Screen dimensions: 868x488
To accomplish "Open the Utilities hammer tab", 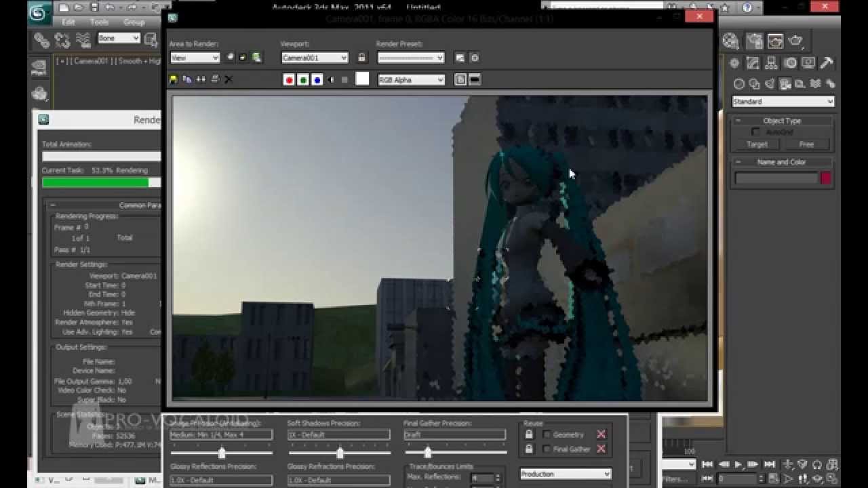I will pos(827,63).
